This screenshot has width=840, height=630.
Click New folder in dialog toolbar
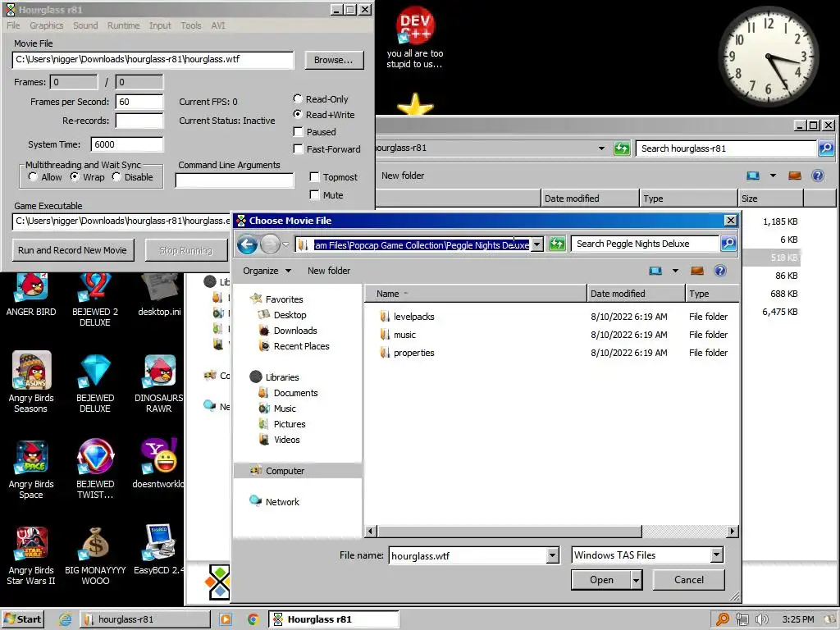pyautogui.click(x=328, y=271)
